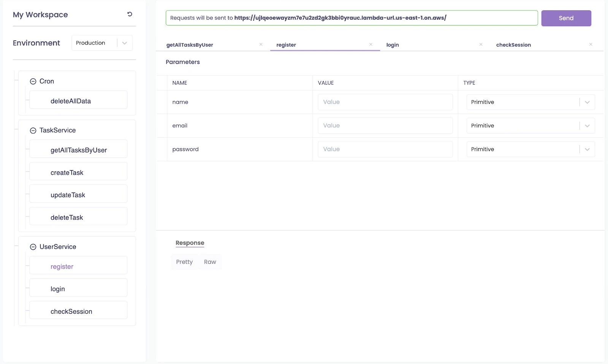Close the getAllTasksByUser tab
This screenshot has height=364, width=608.
pyautogui.click(x=261, y=44)
